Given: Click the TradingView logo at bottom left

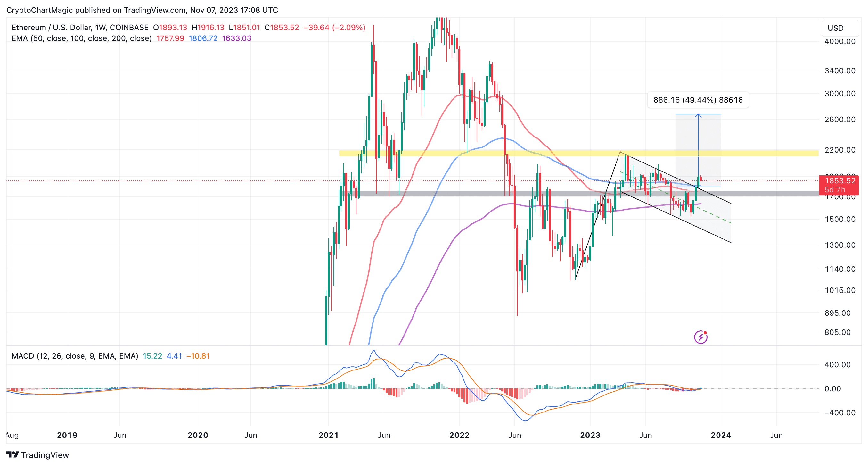Looking at the screenshot, I should click(x=37, y=455).
